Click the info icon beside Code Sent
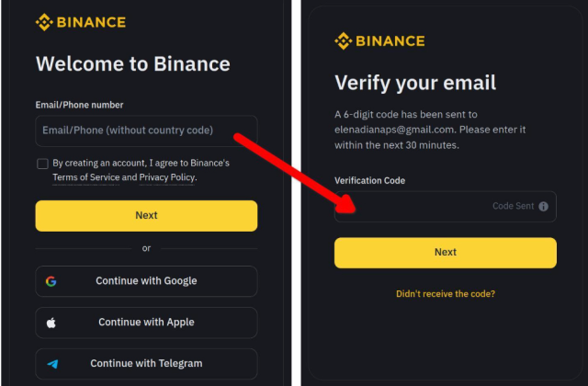The height and width of the screenshot is (386, 588). [544, 207]
